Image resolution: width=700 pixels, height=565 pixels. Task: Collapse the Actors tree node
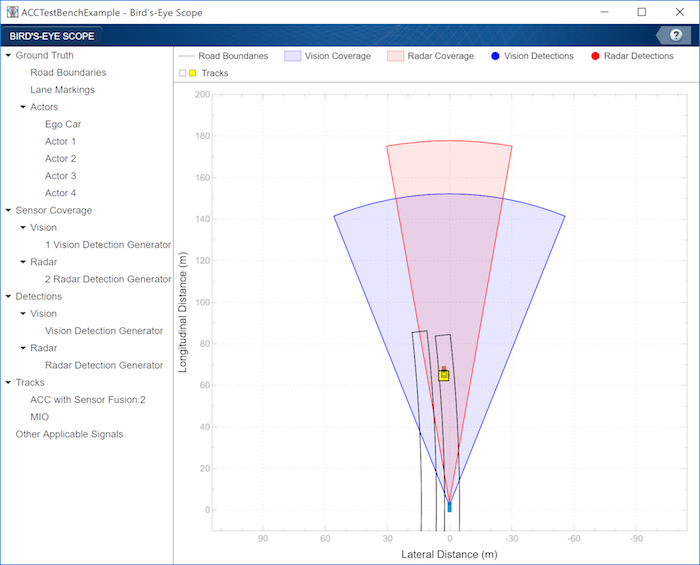point(23,107)
